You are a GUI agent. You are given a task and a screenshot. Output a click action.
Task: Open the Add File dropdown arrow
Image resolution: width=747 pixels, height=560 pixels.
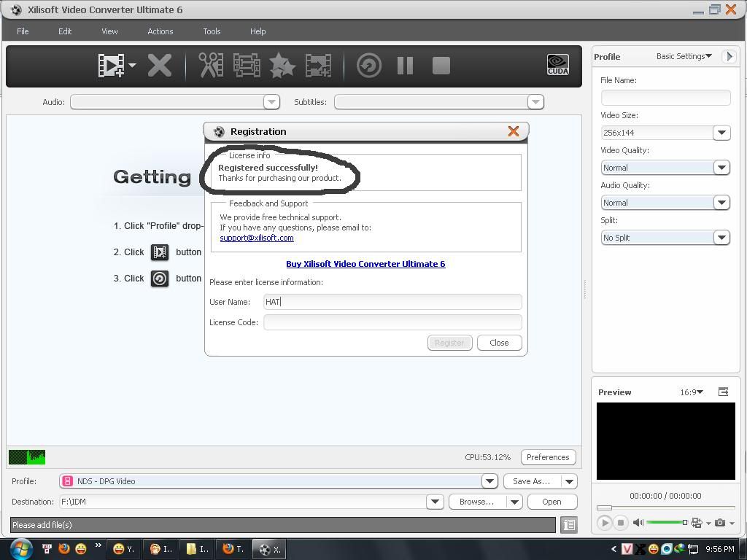tap(132, 65)
